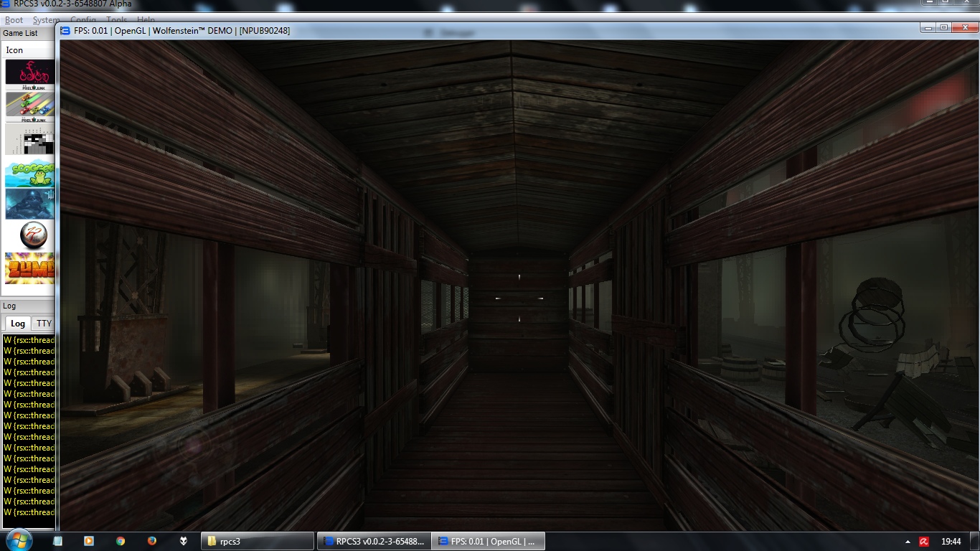Switch to the rpcs3 folder taskbar window
Image resolution: width=980 pixels, height=551 pixels.
(x=258, y=541)
